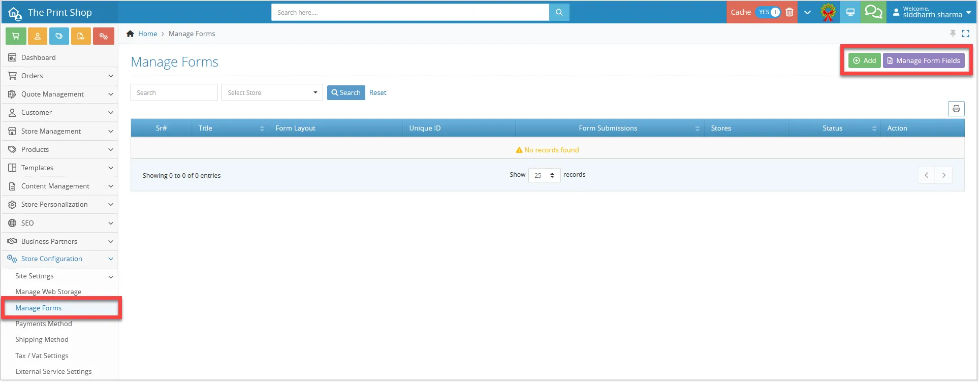The height and width of the screenshot is (383, 980).
Task: Pin the page using the pushpin icon
Action: coord(953,34)
